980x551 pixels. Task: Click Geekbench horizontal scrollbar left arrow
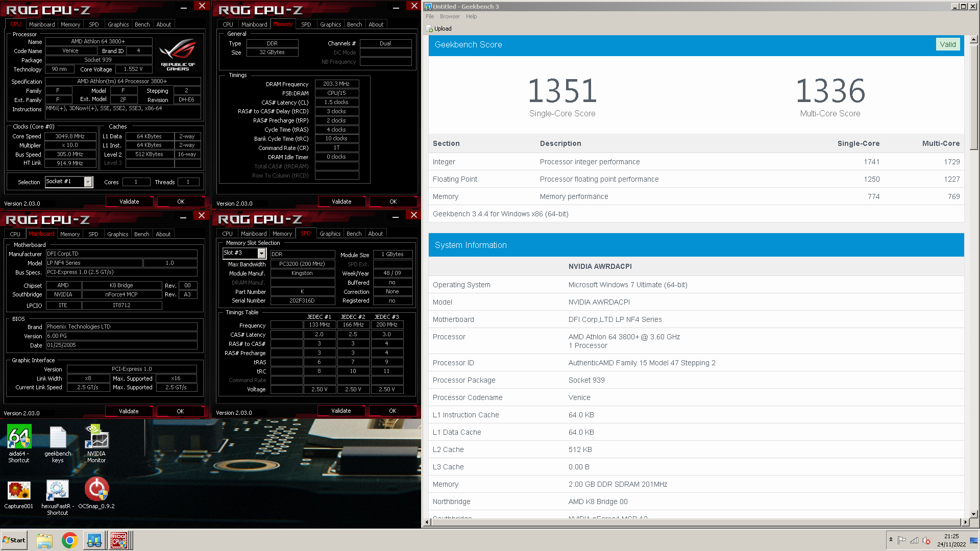tap(428, 522)
